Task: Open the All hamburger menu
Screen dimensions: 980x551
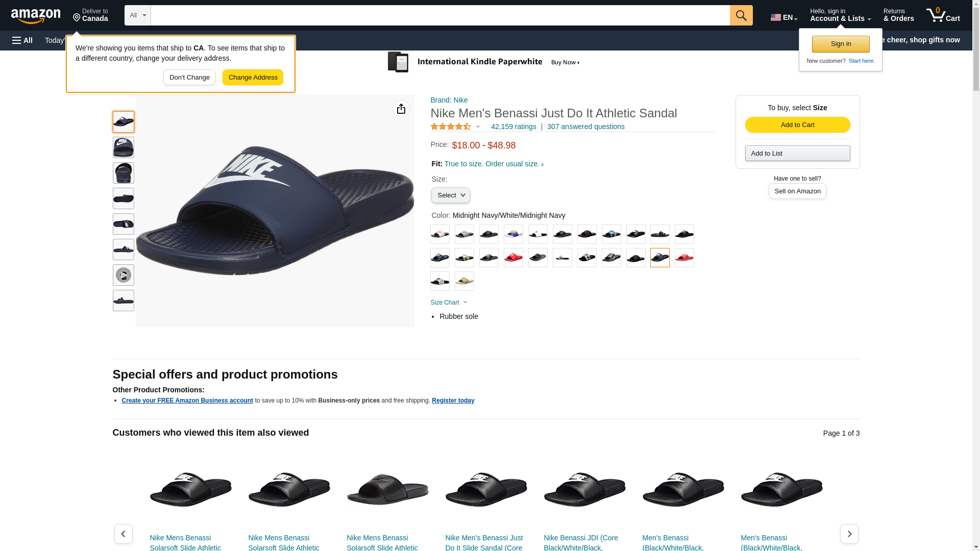Action: pos(22,40)
